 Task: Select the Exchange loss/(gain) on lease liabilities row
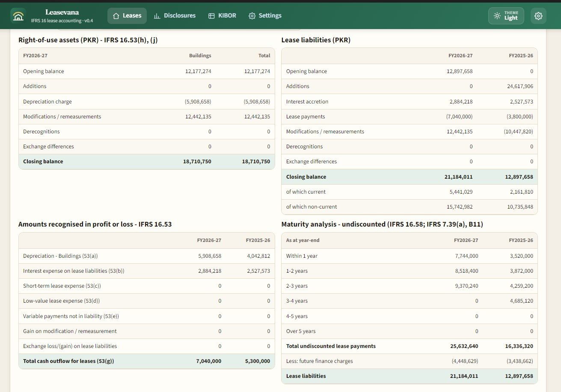point(147,346)
